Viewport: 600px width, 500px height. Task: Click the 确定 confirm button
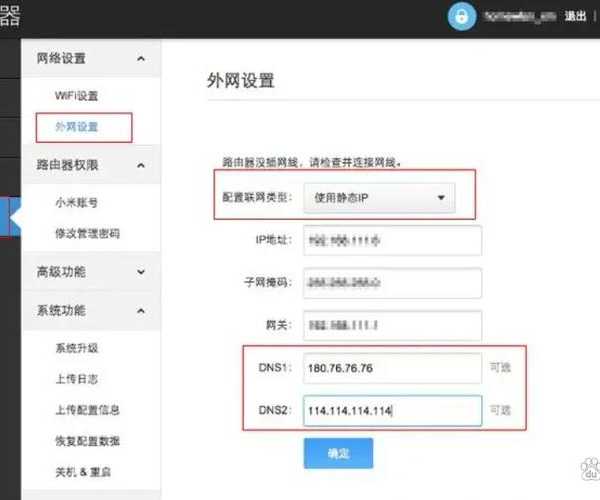(338, 453)
